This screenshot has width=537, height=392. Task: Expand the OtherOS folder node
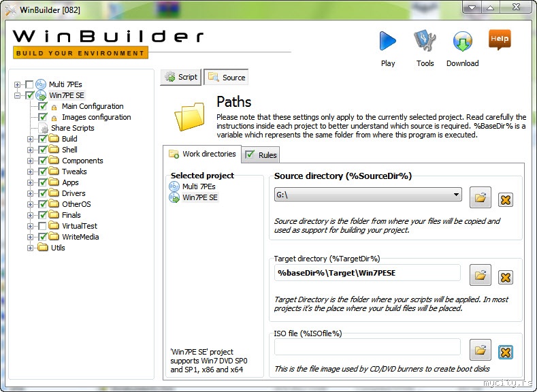point(30,204)
